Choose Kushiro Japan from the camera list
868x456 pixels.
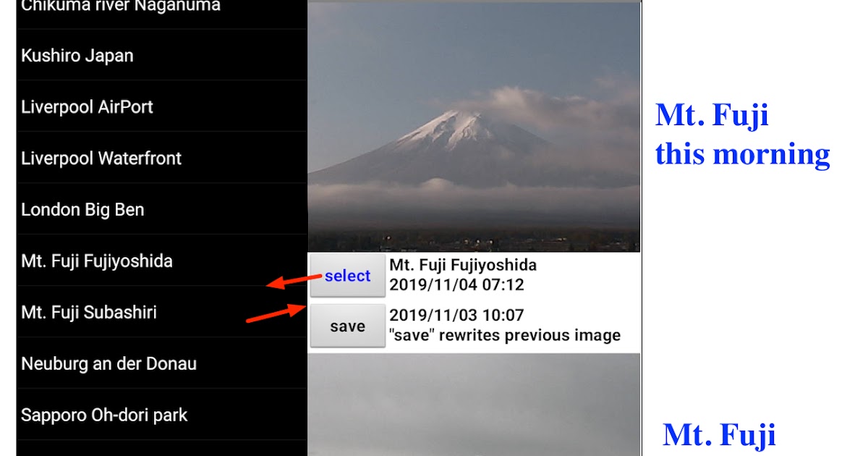161,55
